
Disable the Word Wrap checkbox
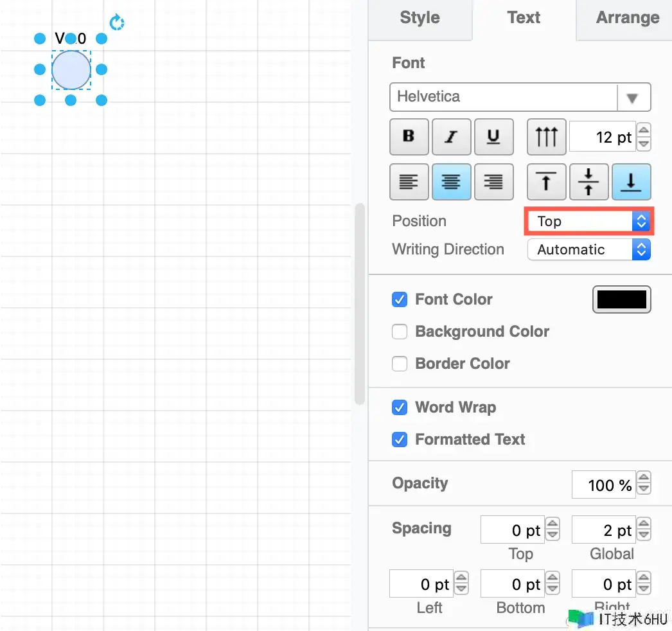point(400,407)
